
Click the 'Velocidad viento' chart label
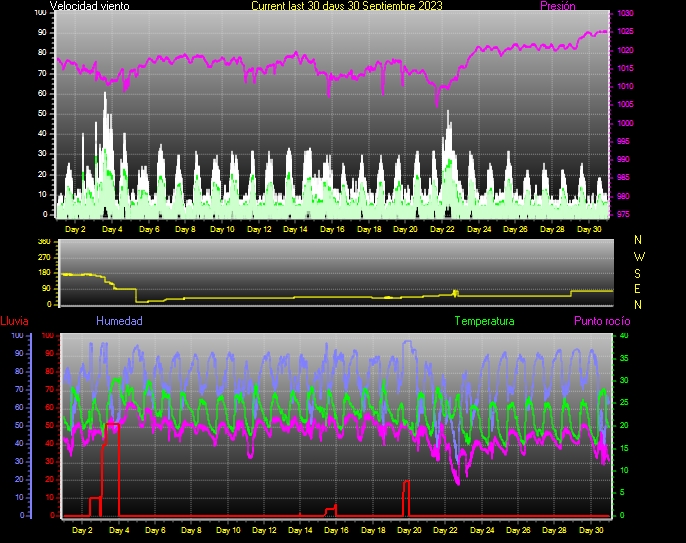(90, 6)
